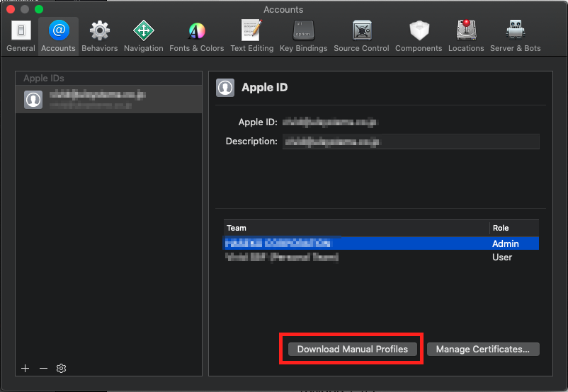This screenshot has height=392, width=568.
Task: Open the Components preferences pane
Action: pos(419,36)
